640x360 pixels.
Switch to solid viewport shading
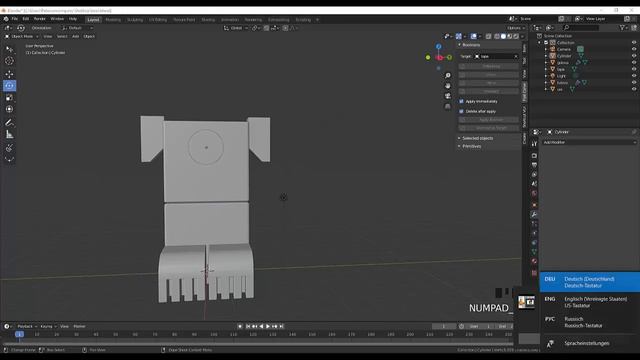503,36
